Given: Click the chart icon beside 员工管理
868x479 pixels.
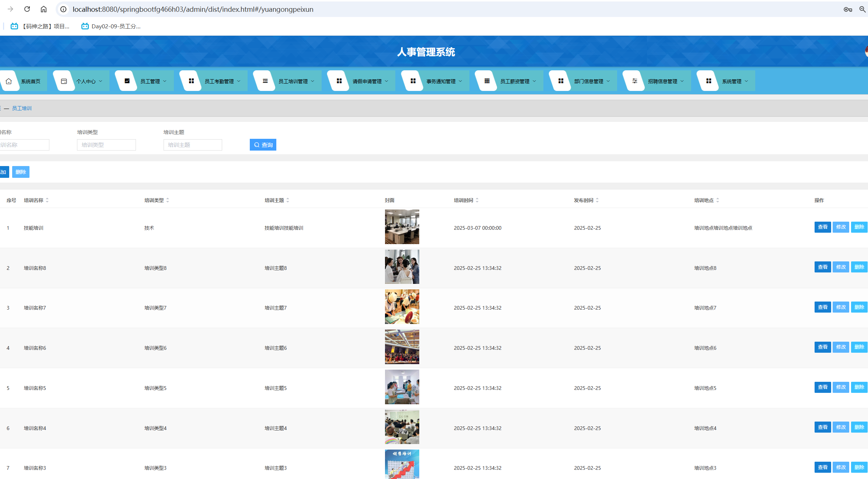Looking at the screenshot, I should click(127, 81).
